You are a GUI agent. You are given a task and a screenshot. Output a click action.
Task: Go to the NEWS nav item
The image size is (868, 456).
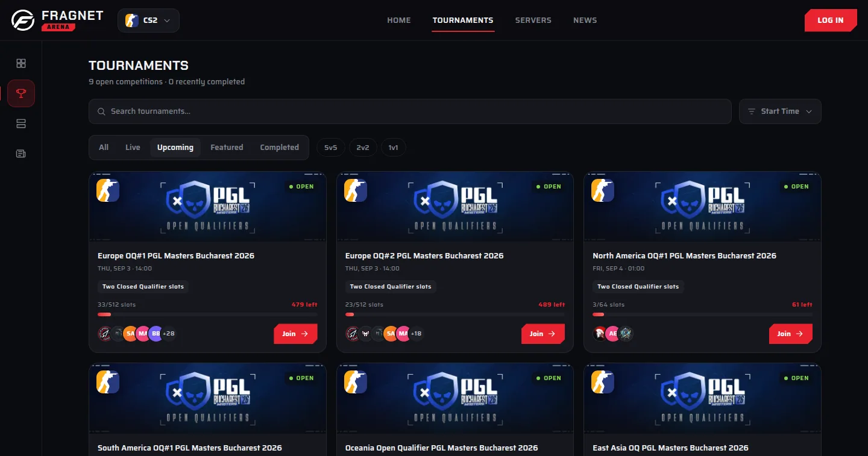585,20
